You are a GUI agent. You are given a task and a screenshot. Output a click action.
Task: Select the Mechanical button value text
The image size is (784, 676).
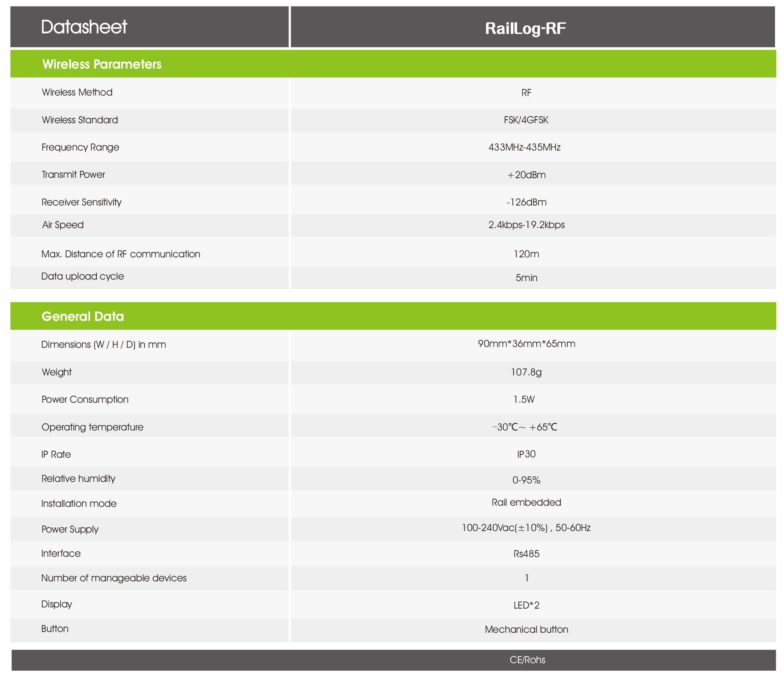point(526,630)
